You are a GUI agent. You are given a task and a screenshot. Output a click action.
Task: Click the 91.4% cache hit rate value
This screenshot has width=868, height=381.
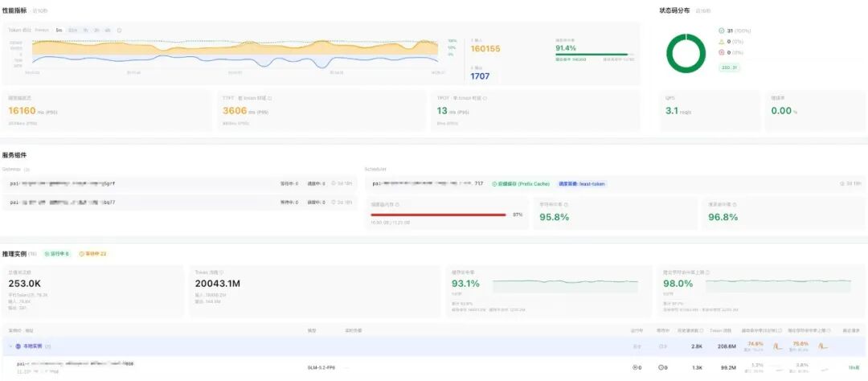(567, 48)
